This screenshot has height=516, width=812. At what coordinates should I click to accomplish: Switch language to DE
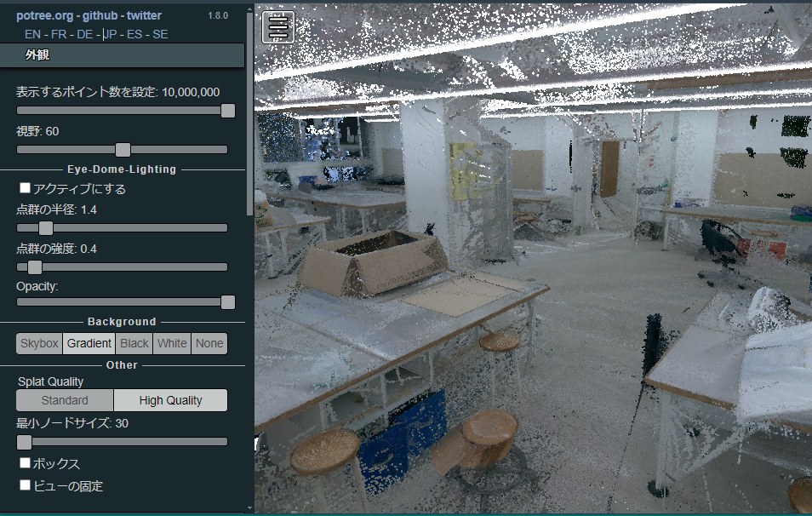(84, 34)
